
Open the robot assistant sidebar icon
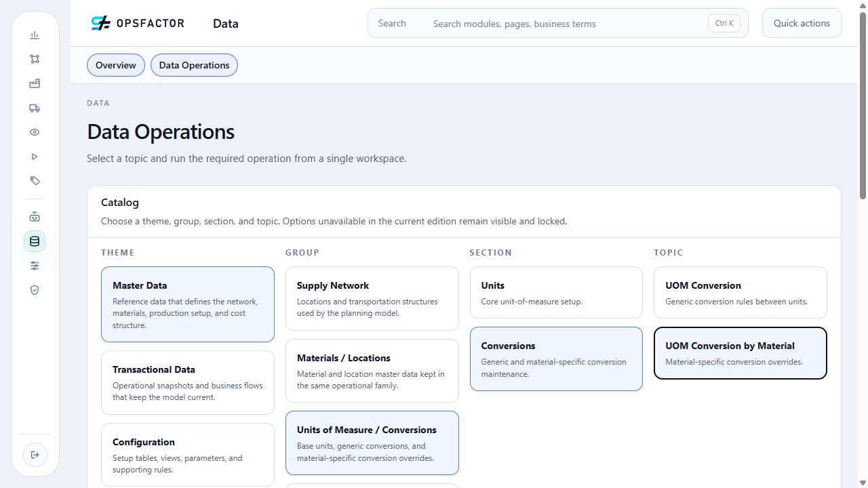point(35,217)
